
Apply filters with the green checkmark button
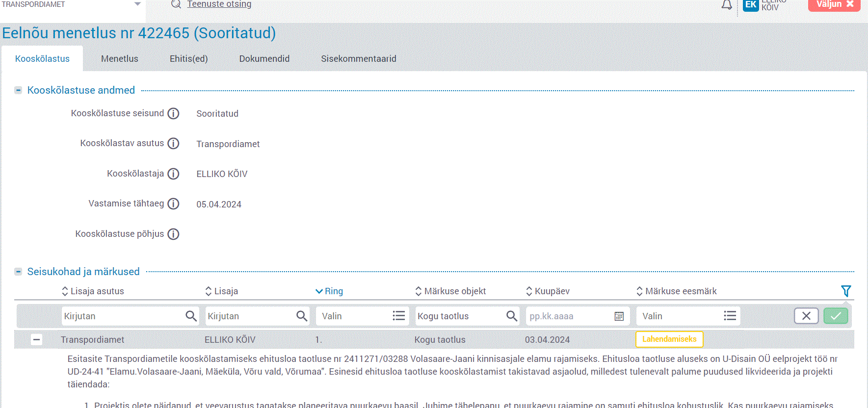click(836, 316)
